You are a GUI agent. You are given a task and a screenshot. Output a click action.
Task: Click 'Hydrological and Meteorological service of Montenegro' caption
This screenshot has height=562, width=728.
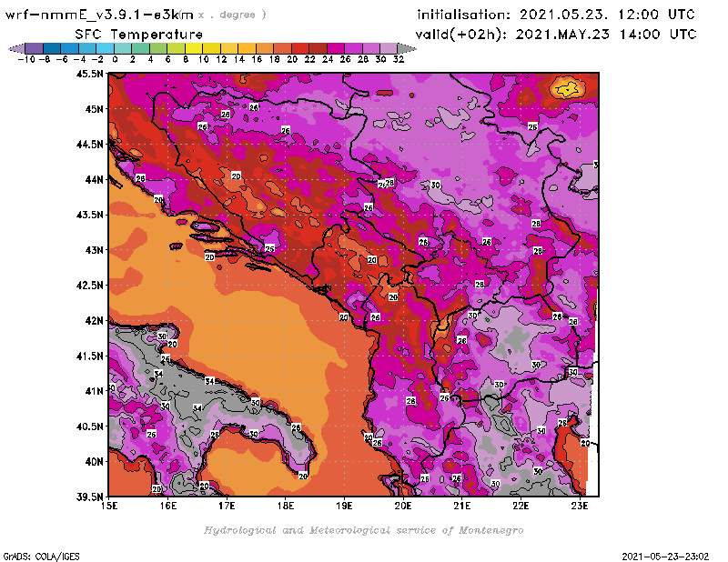[363, 530]
